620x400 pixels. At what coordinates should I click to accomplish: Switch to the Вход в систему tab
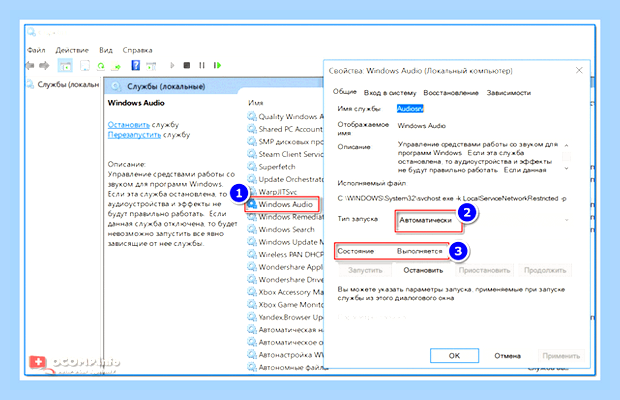pyautogui.click(x=390, y=93)
